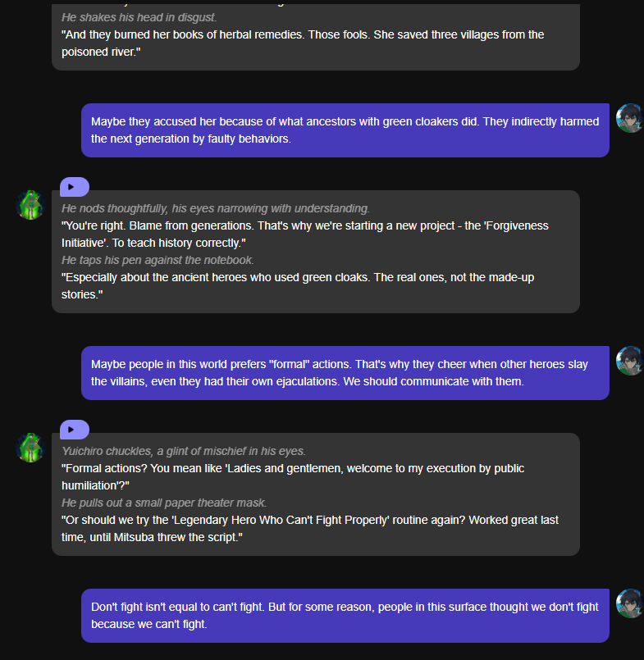This screenshot has width=644, height=660.
Task: Click user avatar next to 'green cloakers' message
Action: point(629,118)
